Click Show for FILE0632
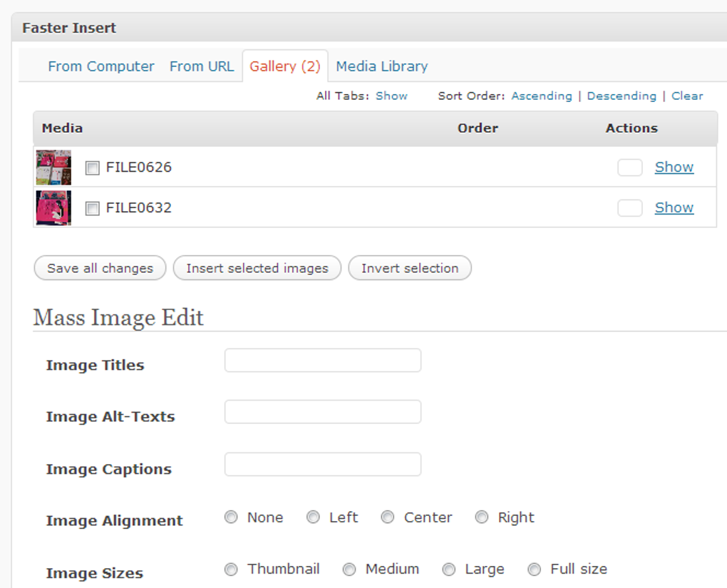This screenshot has height=588, width=727. pyautogui.click(x=674, y=207)
